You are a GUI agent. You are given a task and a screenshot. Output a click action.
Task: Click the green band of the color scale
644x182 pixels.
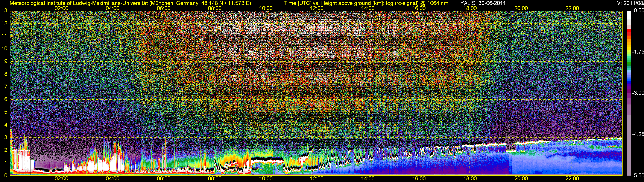pos(629,62)
